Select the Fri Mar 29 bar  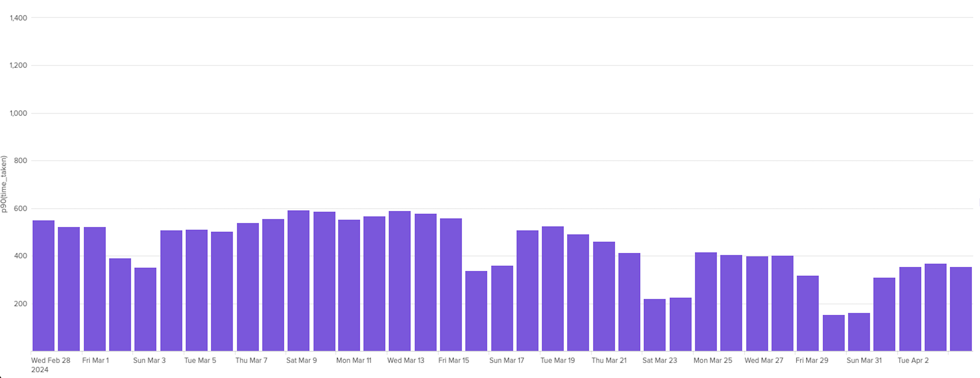point(808,313)
